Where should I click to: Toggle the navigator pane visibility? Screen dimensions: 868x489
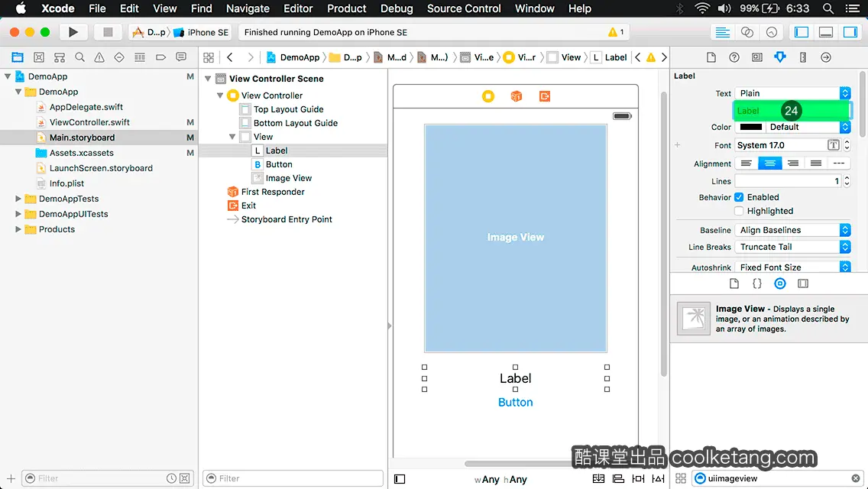coord(802,32)
